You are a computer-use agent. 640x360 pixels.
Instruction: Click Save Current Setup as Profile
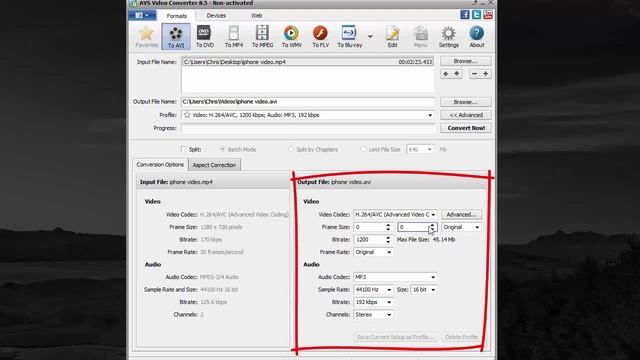[x=396, y=337]
